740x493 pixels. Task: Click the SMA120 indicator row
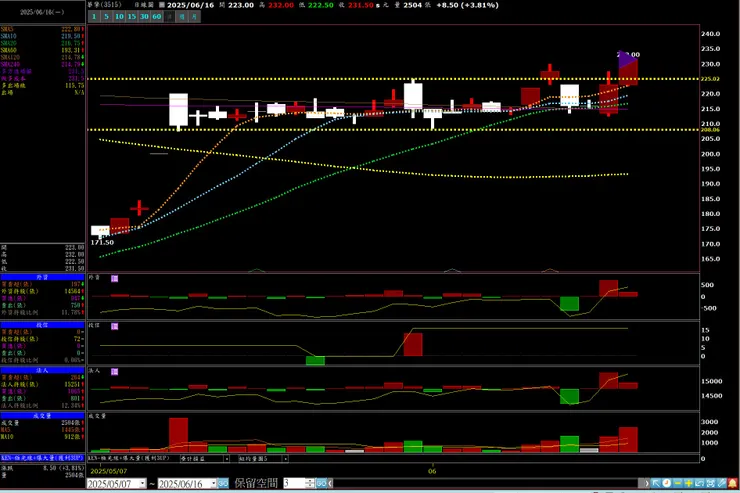pos(42,57)
